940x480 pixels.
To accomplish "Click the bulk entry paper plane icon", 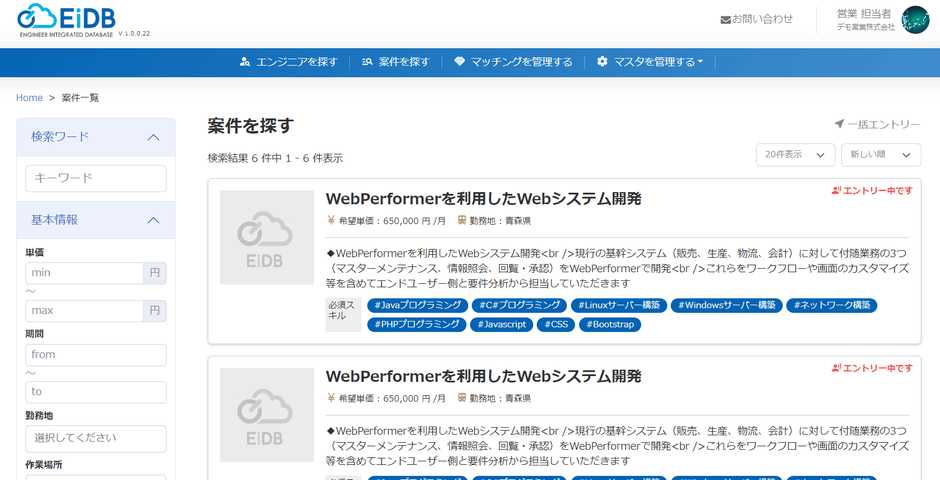I will coord(839,124).
